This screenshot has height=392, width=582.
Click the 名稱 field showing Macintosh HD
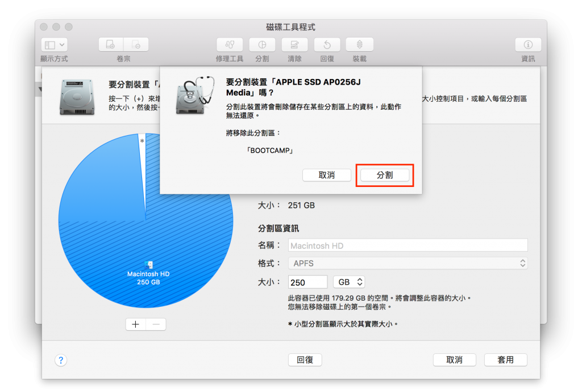coord(408,245)
